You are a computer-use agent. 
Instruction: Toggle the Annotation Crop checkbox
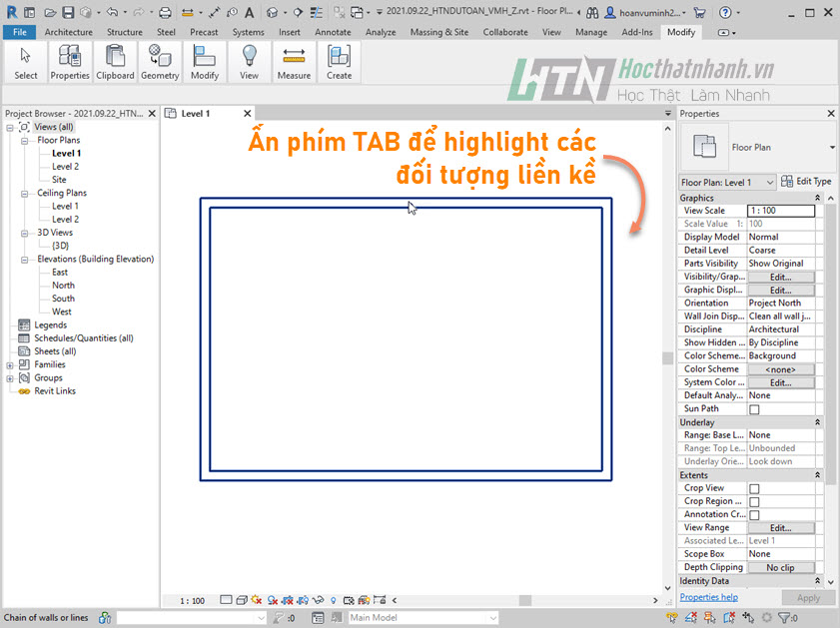[x=754, y=515]
